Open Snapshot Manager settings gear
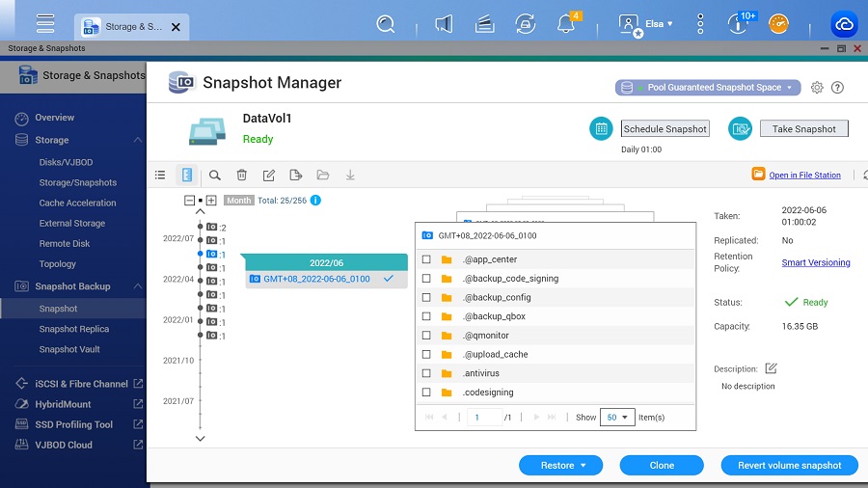 (817, 88)
